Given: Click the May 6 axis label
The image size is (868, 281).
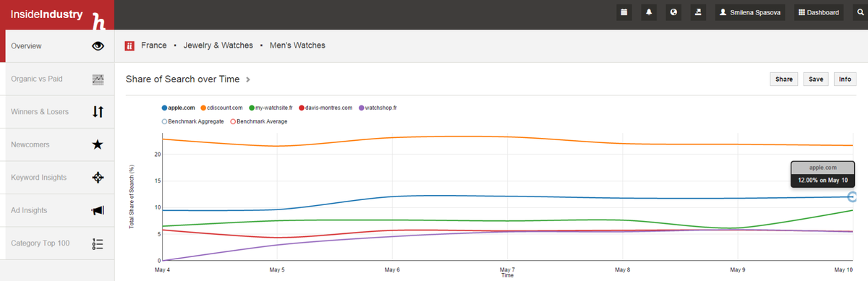Looking at the screenshot, I should coord(391,269).
